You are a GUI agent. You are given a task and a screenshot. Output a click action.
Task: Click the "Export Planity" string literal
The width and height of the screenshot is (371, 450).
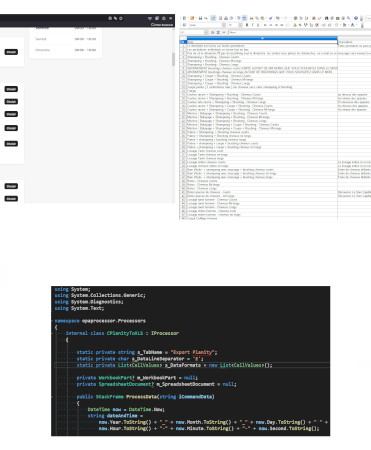coord(192,352)
